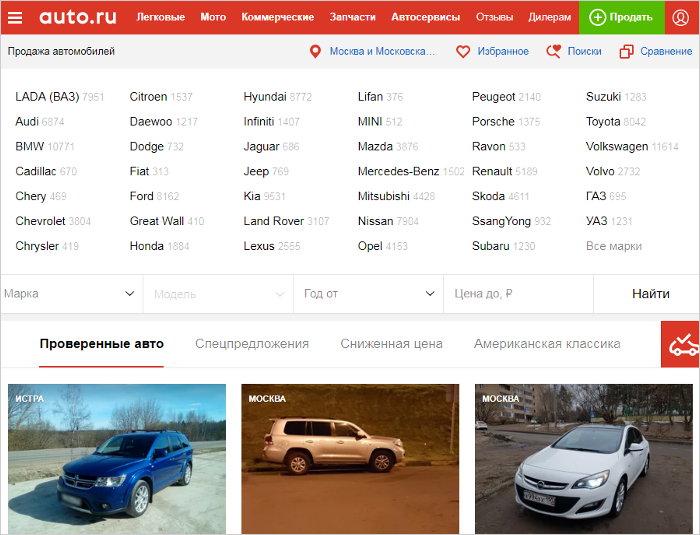Click the auto.ru logo

(x=78, y=17)
